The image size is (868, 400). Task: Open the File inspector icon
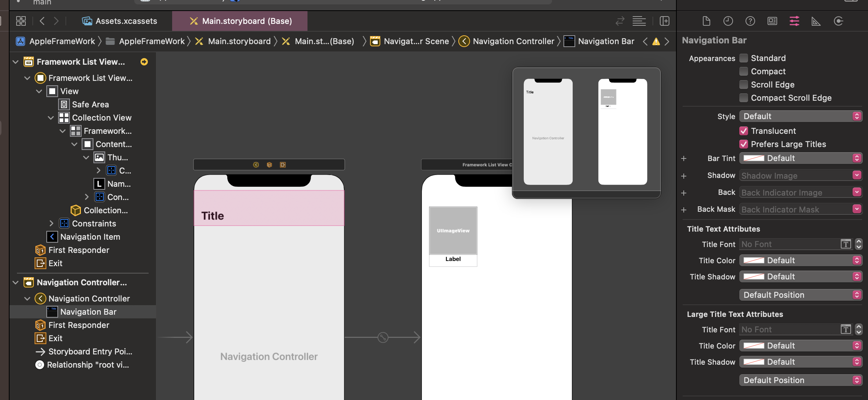click(706, 21)
